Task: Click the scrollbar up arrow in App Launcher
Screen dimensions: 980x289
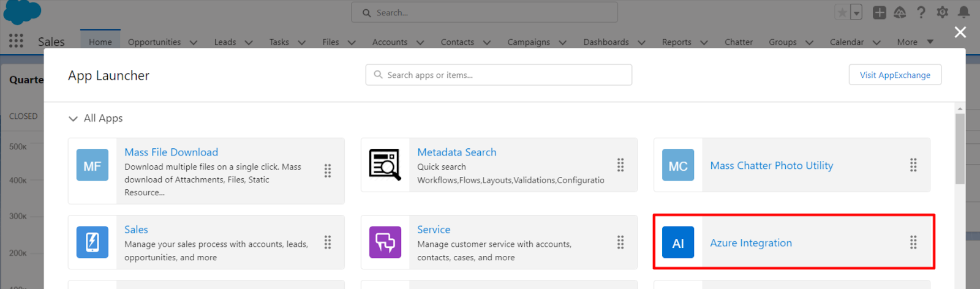Action: [960, 108]
